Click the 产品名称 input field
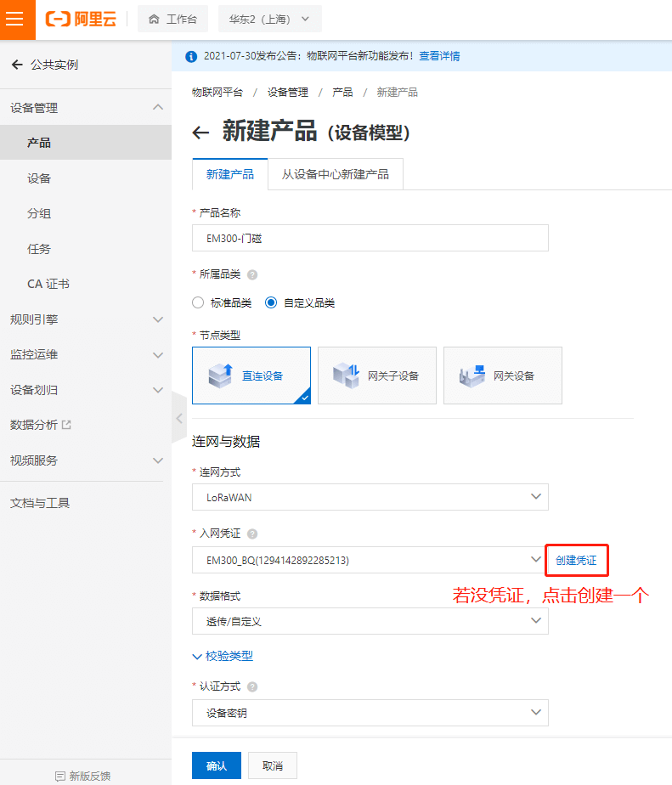The height and width of the screenshot is (785, 672). pyautogui.click(x=370, y=239)
